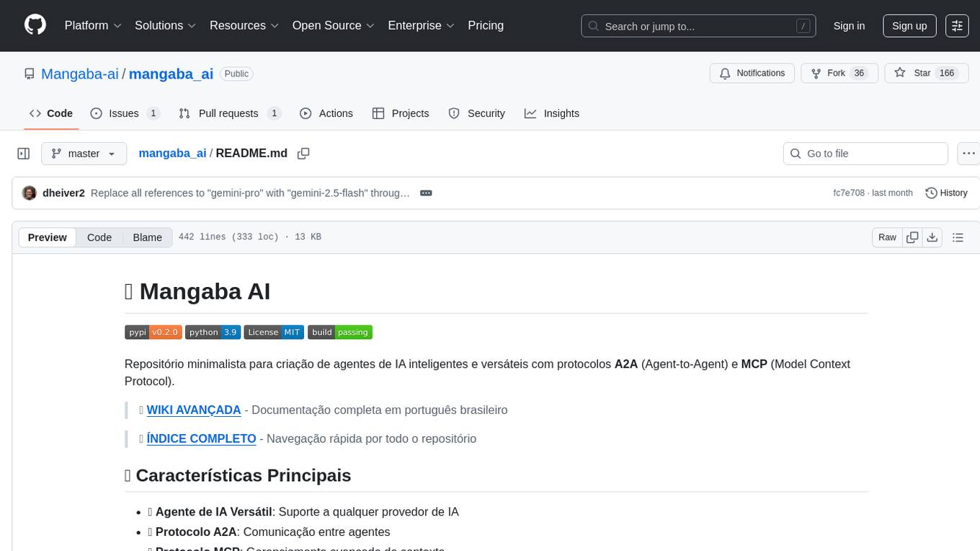980x551 pixels.
Task: Open dheiver2's profile link
Action: 64,193
